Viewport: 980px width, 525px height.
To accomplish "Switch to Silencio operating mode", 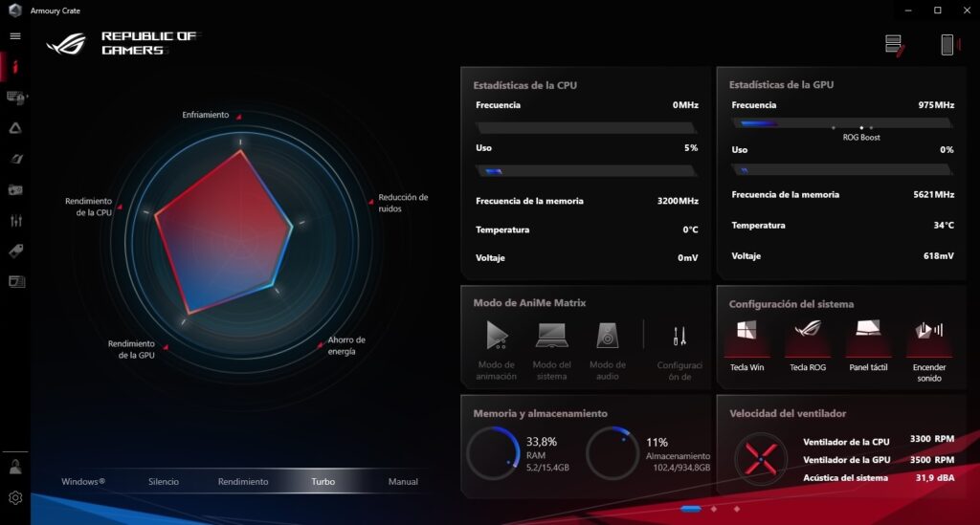I will click(164, 481).
